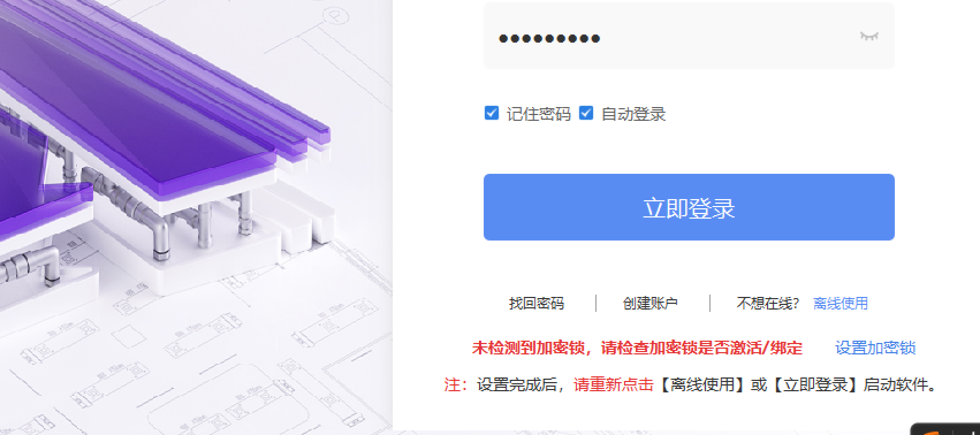Open the 设置加密锁 link
This screenshot has height=435, width=980.
(x=875, y=348)
